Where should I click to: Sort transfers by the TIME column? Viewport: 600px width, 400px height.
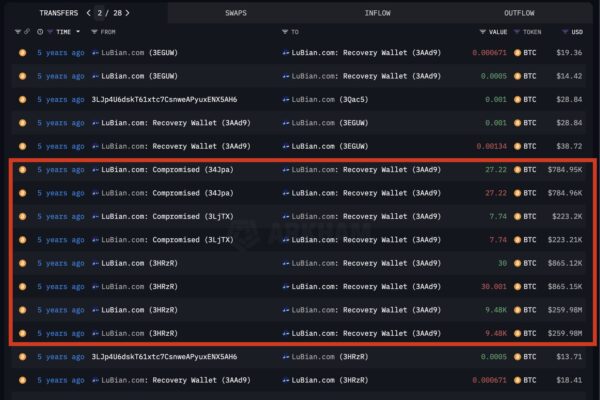click(x=64, y=32)
